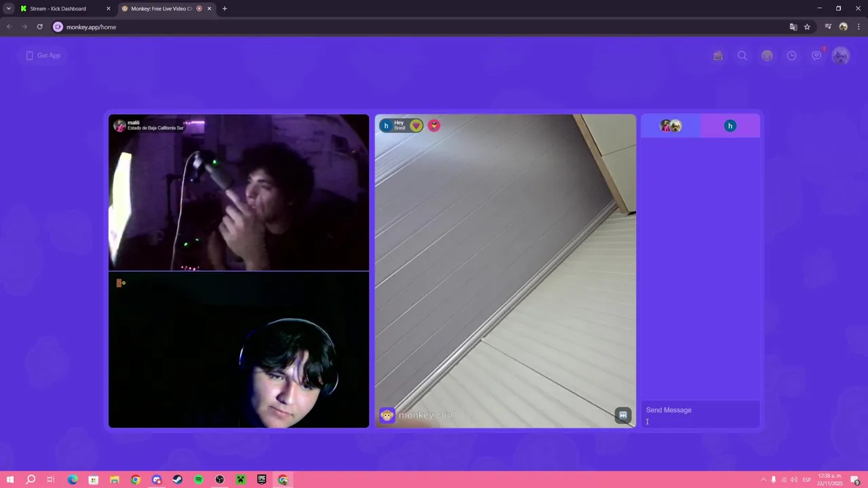Expand the tab search dropdown arrow
The image size is (868, 488).
(8, 9)
